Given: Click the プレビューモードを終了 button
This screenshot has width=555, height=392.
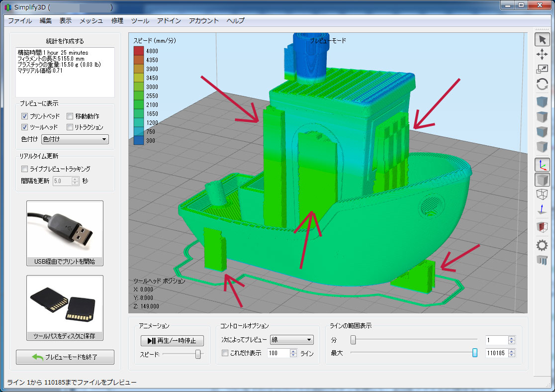Looking at the screenshot, I should 65,357.
